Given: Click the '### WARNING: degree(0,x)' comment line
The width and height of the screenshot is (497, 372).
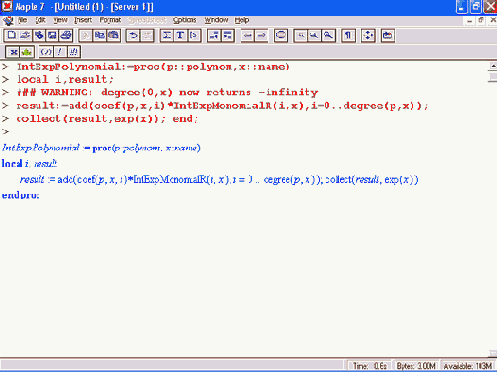Looking at the screenshot, I should (168, 92).
